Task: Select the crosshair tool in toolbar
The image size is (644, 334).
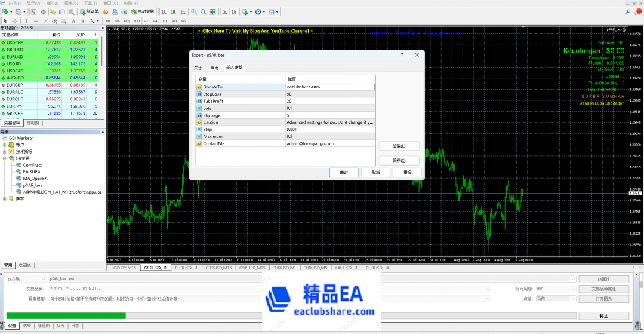Action: 15,21
